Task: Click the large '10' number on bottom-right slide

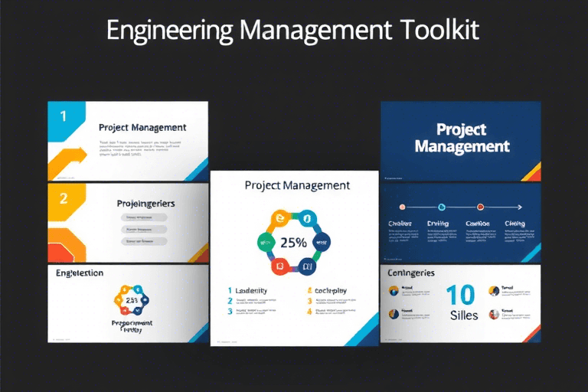Action: pos(461,296)
